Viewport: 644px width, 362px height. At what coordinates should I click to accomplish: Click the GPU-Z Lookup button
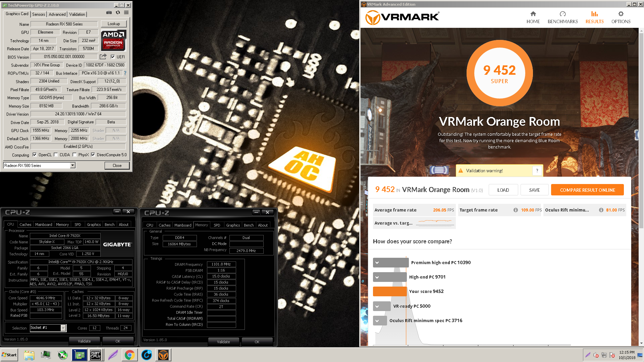click(x=114, y=24)
